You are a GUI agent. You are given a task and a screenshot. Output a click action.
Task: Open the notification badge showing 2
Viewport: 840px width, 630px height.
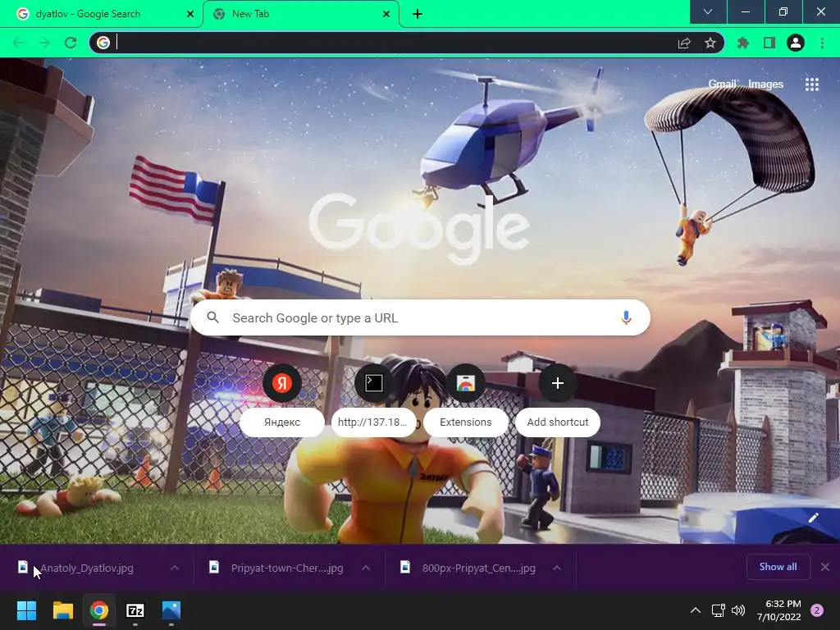click(x=817, y=610)
